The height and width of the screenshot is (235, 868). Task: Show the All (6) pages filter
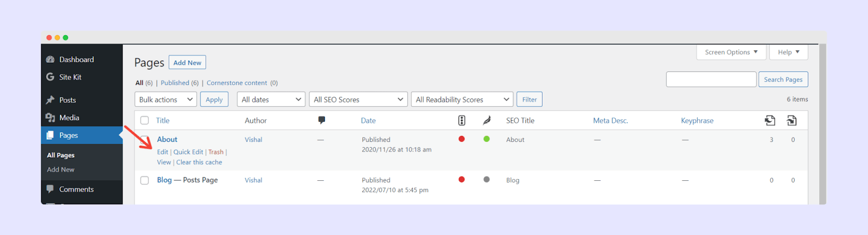tap(144, 83)
